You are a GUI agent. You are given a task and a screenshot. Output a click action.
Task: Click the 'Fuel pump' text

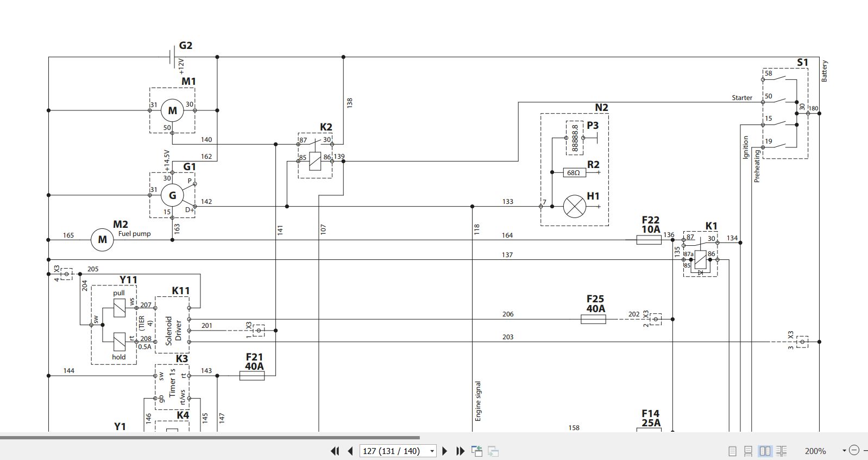point(135,234)
